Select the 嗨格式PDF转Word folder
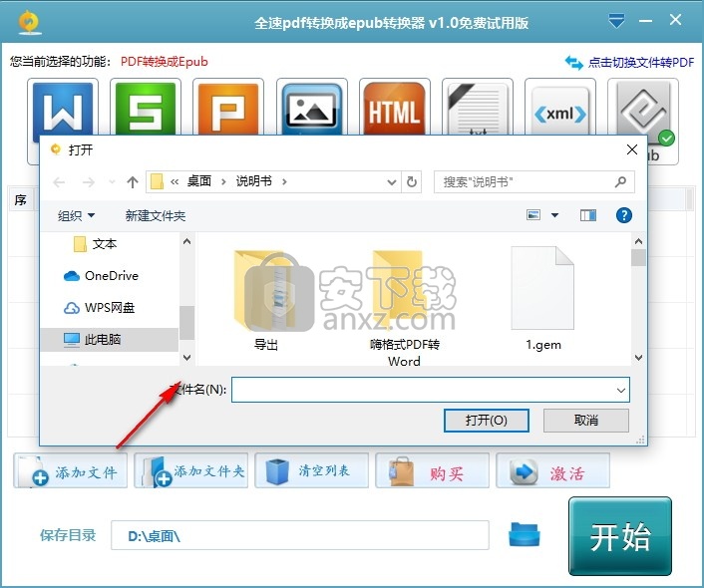Image resolution: width=704 pixels, height=588 pixels. [404, 308]
